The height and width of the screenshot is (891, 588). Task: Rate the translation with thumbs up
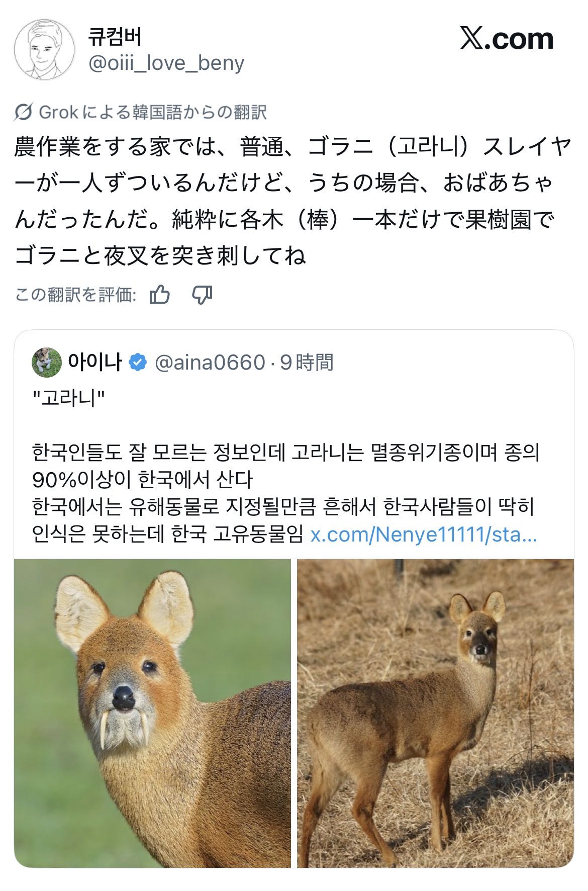(160, 295)
